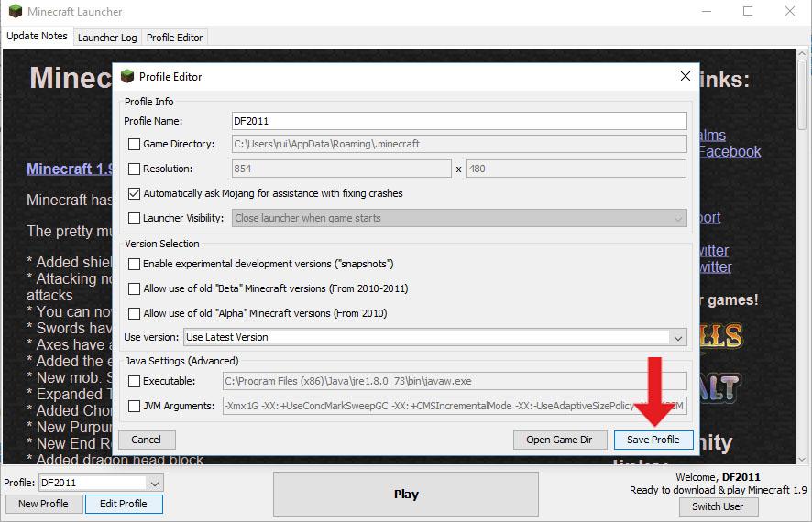Screen dimensions: 812x522
Task: Click the Save Profile button
Action: pos(653,440)
